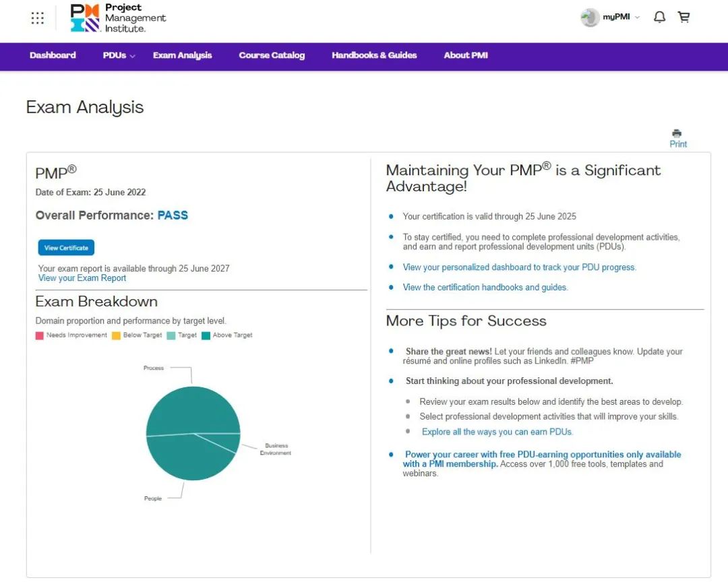Click the Exam Analysis page heading
The image size is (728, 586).
tap(85, 107)
